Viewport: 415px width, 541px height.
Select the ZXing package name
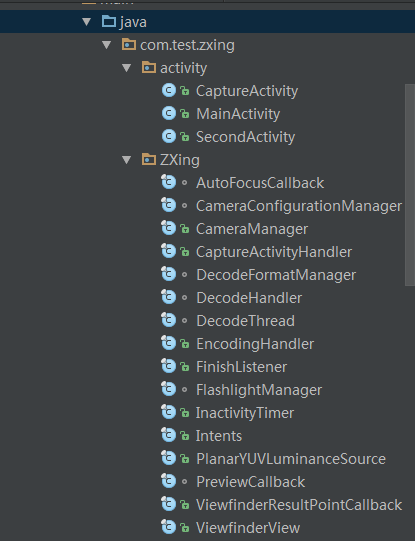(x=180, y=160)
